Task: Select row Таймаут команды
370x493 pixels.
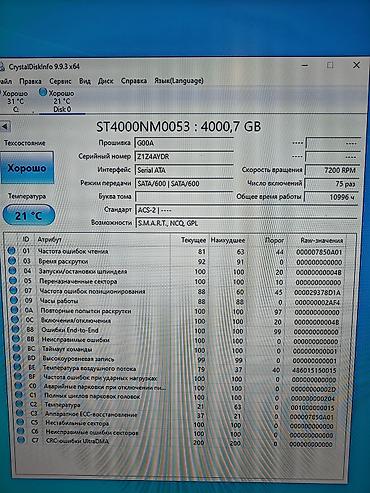Action: pyautogui.click(x=176, y=350)
